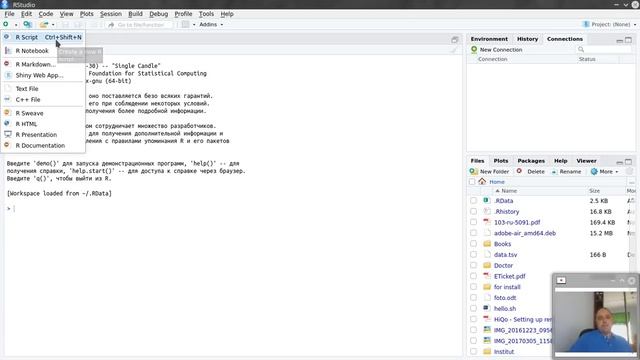
Task: Click the path browse ellipsis button in Files
Action: 632,182
